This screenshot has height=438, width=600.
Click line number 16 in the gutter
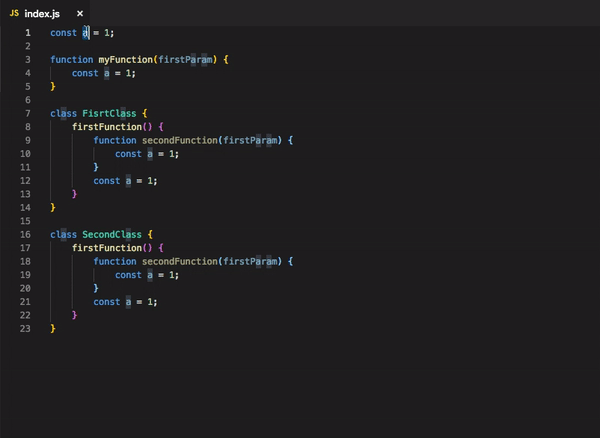pos(25,234)
